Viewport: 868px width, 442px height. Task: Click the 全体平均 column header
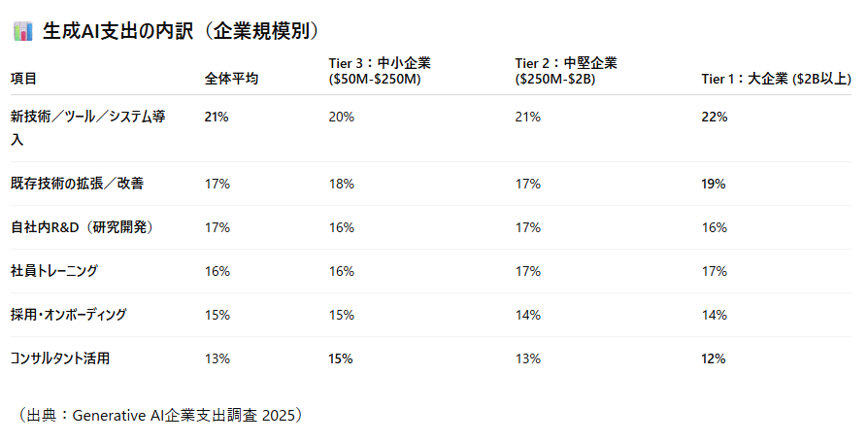pyautogui.click(x=231, y=79)
